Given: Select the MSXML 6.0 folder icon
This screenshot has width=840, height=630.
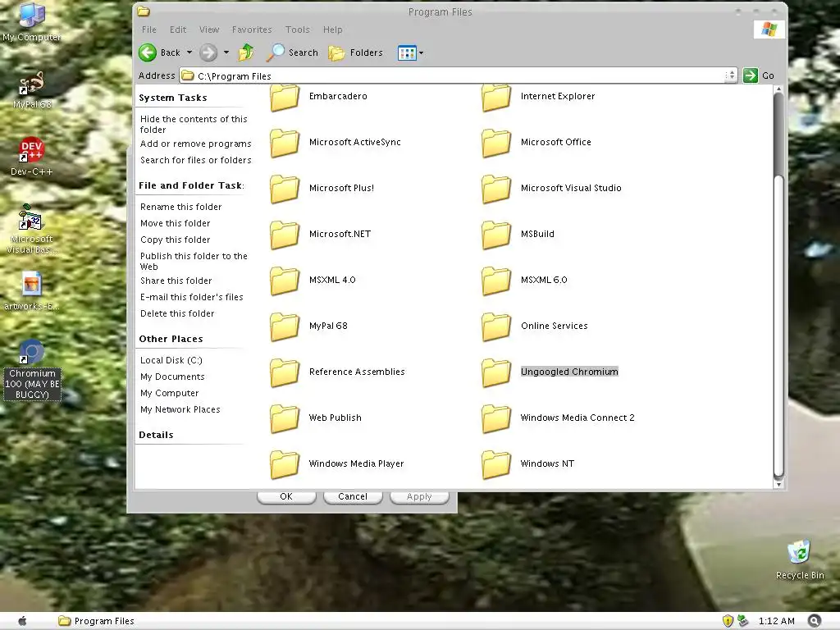Looking at the screenshot, I should pyautogui.click(x=496, y=281).
